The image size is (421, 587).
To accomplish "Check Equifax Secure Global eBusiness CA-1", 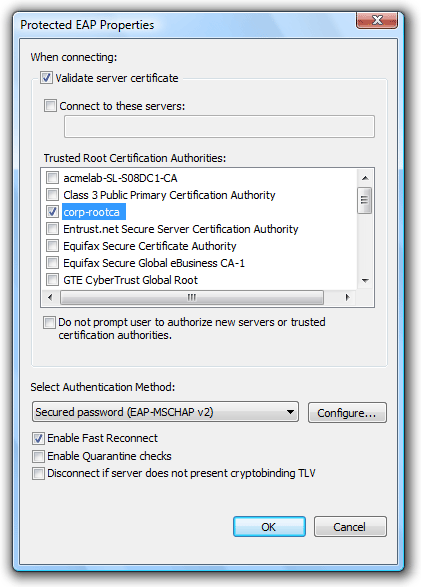I will pyautogui.click(x=52, y=263).
